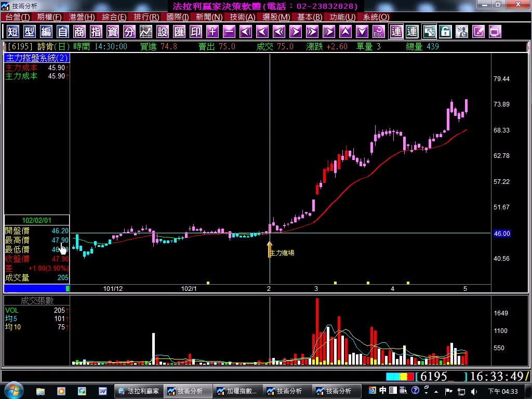Click the 自 toolbar icon
The width and height of the screenshot is (532, 399).
[63, 32]
